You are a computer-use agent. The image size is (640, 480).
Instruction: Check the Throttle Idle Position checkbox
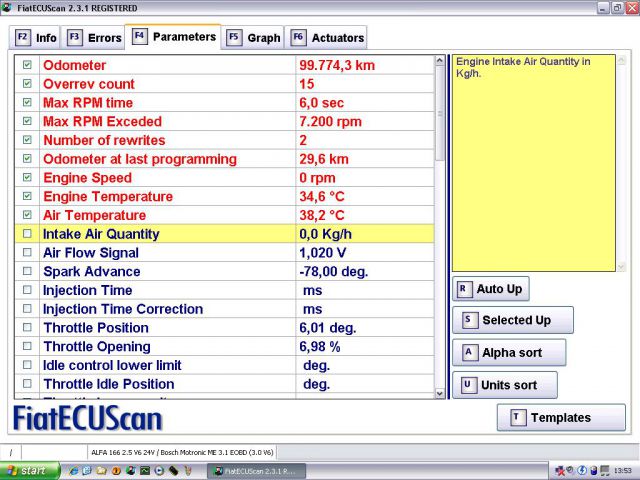[x=27, y=384]
